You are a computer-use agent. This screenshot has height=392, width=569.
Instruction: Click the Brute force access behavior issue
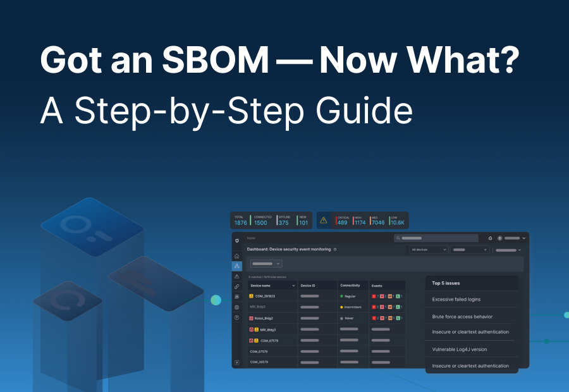463,315
